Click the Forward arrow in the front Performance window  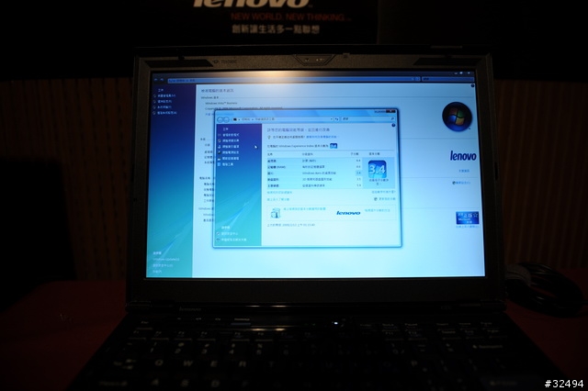click(x=226, y=119)
